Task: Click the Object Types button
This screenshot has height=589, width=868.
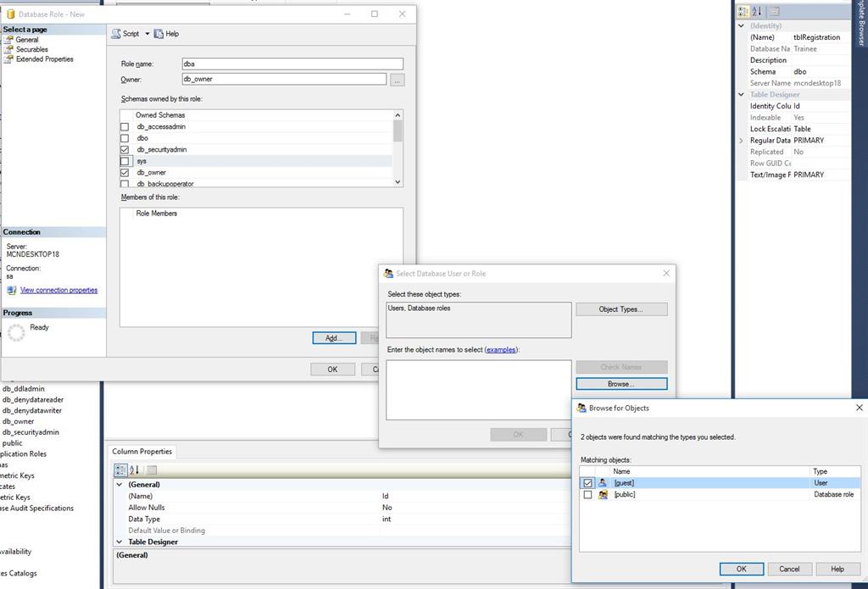Action: (621, 309)
